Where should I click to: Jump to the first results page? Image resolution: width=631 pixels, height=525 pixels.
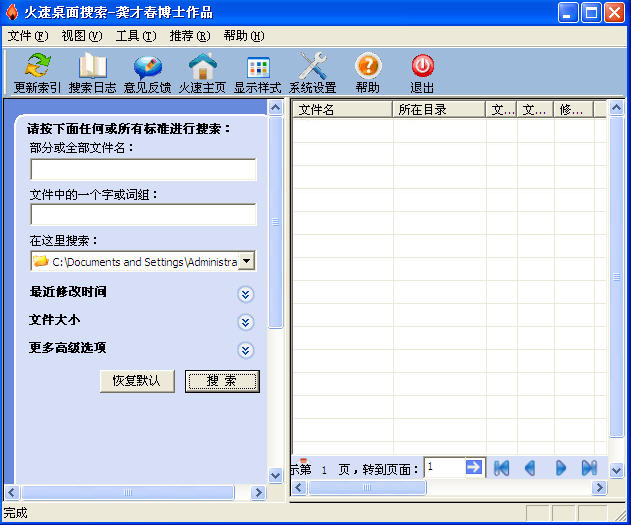pos(502,467)
